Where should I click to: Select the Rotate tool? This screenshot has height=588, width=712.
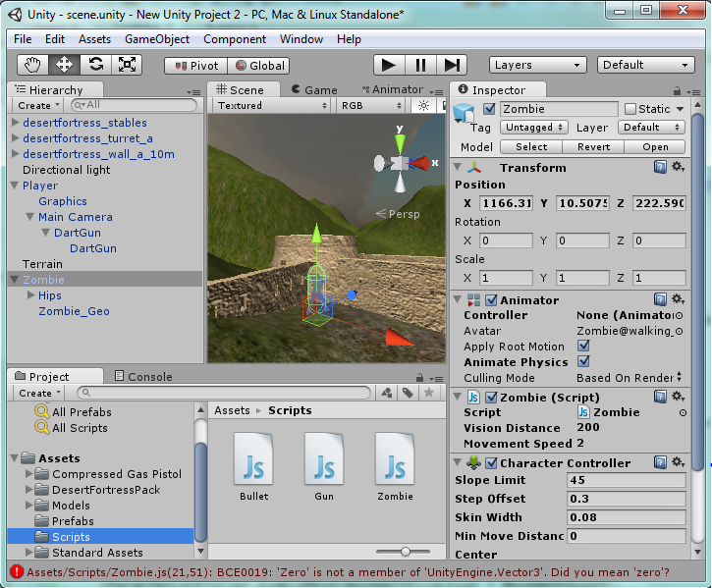click(96, 65)
